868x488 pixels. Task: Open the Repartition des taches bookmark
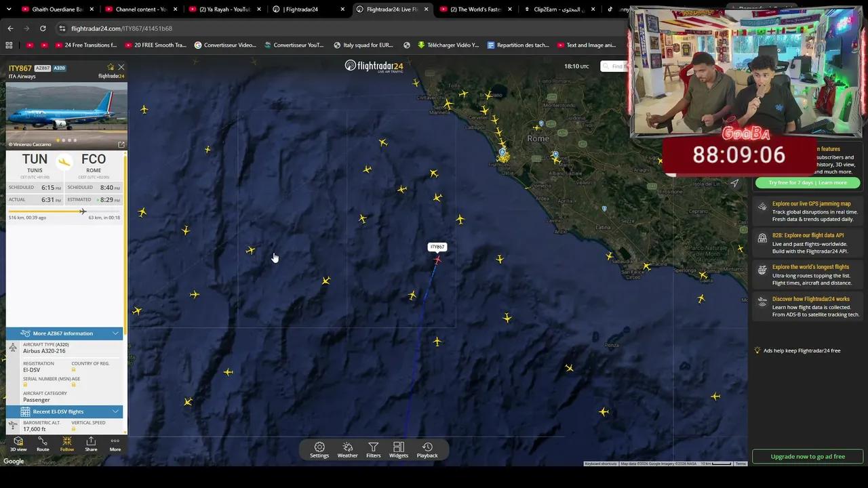tap(518, 45)
